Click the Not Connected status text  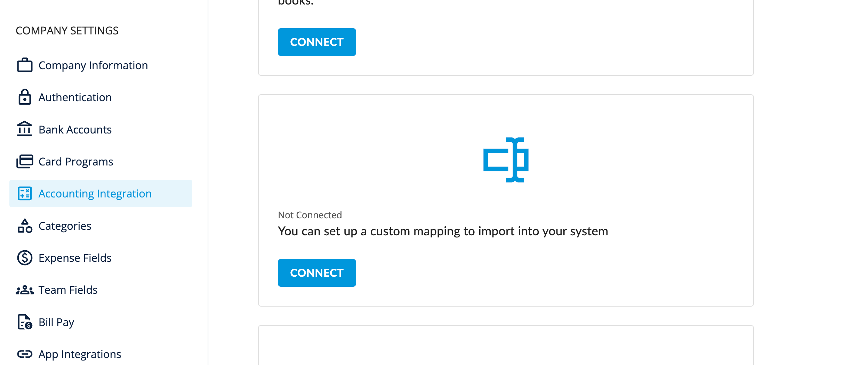pyautogui.click(x=310, y=215)
